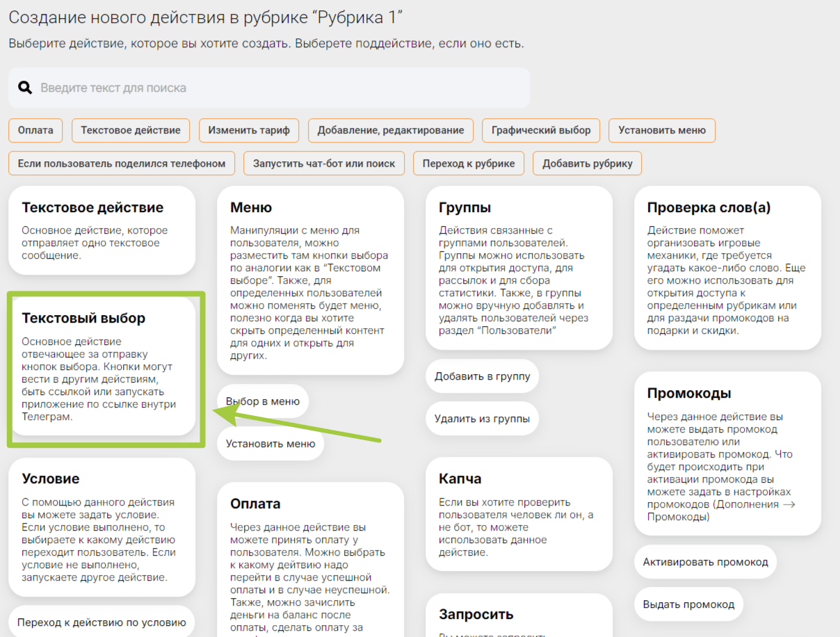Select the Выбор в меню sub-action
The image size is (840, 637).
pyautogui.click(x=263, y=401)
